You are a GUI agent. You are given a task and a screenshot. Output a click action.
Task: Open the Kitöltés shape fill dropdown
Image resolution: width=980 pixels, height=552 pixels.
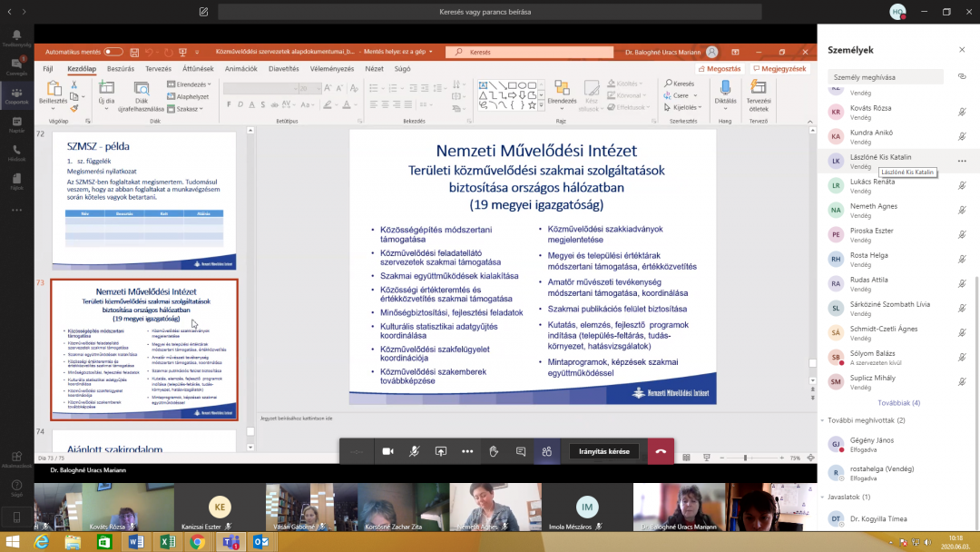click(x=625, y=84)
